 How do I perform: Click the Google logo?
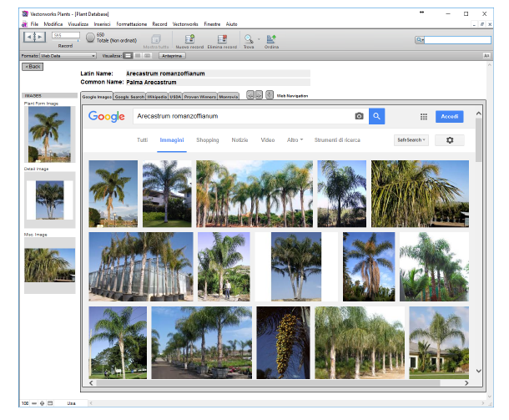coord(107,116)
